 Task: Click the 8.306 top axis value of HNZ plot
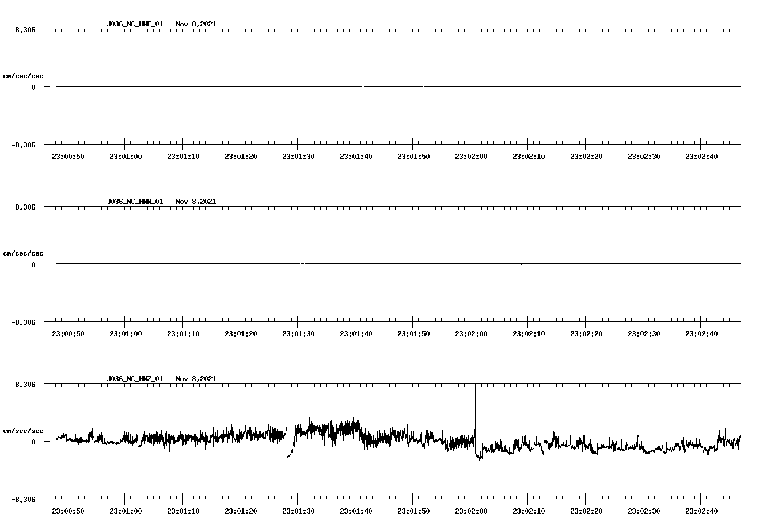click(x=25, y=385)
